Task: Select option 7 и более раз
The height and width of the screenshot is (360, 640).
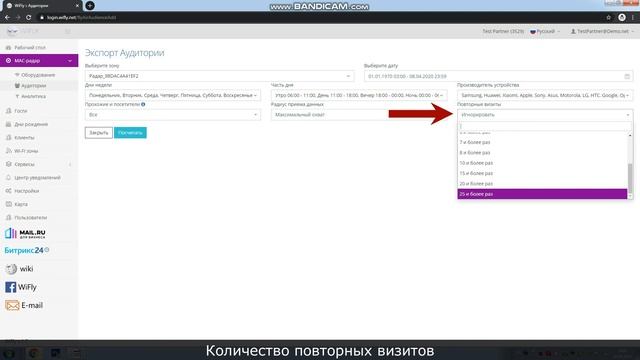Action: point(542,142)
